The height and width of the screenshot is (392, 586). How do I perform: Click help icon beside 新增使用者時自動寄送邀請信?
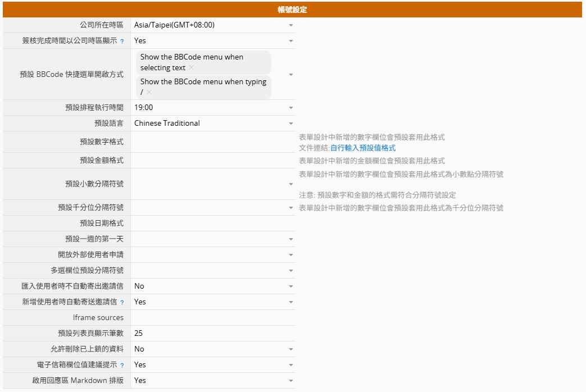pos(122,302)
